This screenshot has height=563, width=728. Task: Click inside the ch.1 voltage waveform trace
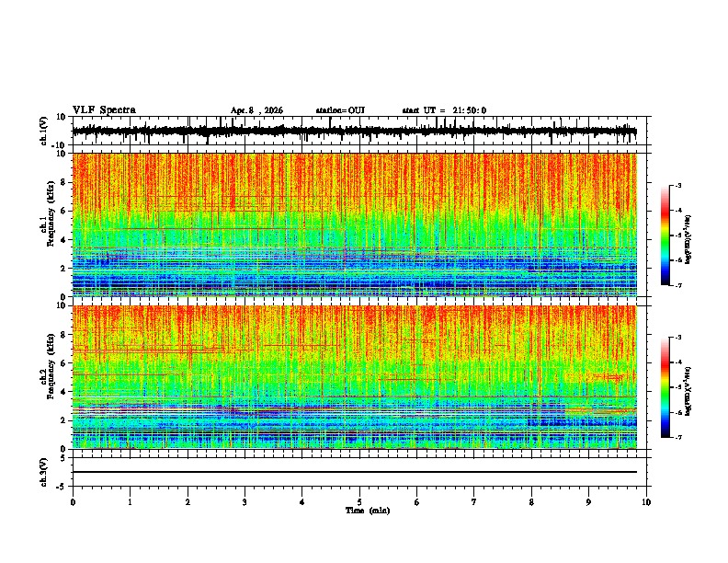tap(354, 132)
